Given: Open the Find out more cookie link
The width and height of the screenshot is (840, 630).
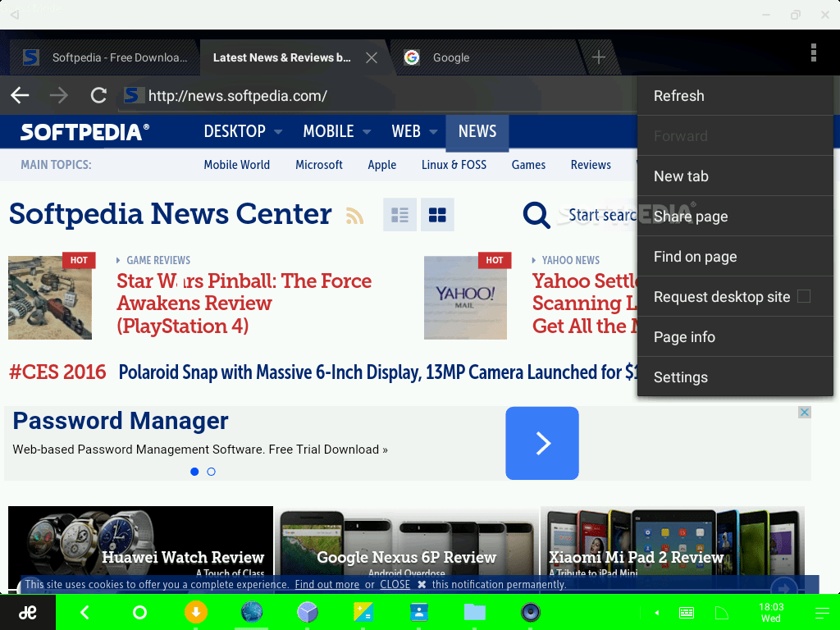Looking at the screenshot, I should pos(326,584).
